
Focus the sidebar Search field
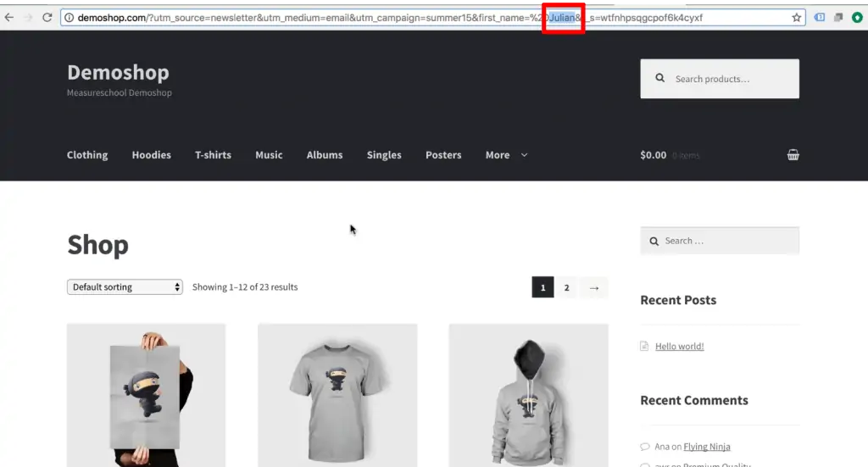click(x=720, y=241)
